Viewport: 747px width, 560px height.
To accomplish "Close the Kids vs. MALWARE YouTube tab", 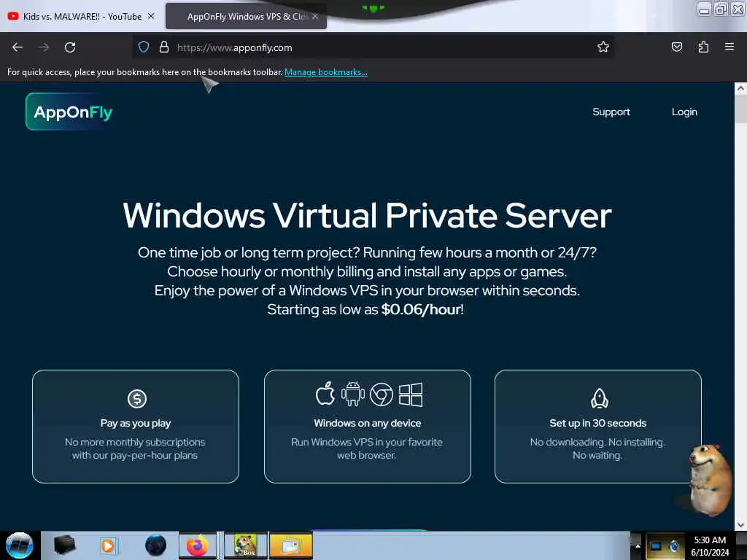I will 151,16.
